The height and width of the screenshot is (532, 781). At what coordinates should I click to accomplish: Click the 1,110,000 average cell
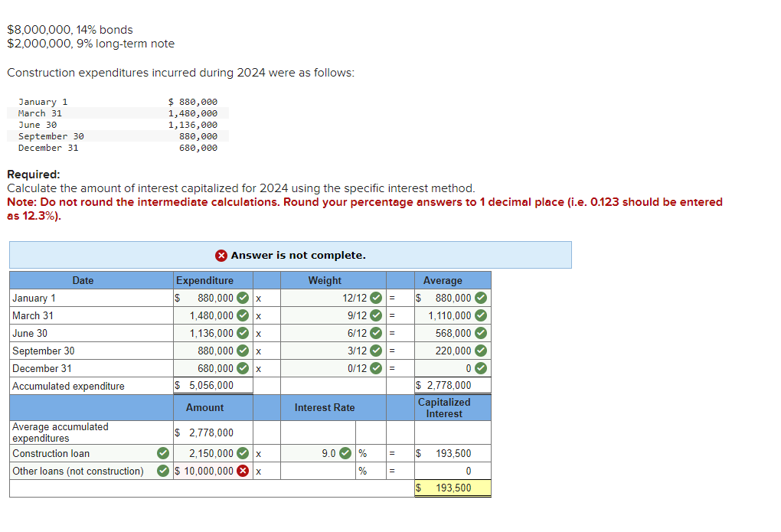coord(453,315)
